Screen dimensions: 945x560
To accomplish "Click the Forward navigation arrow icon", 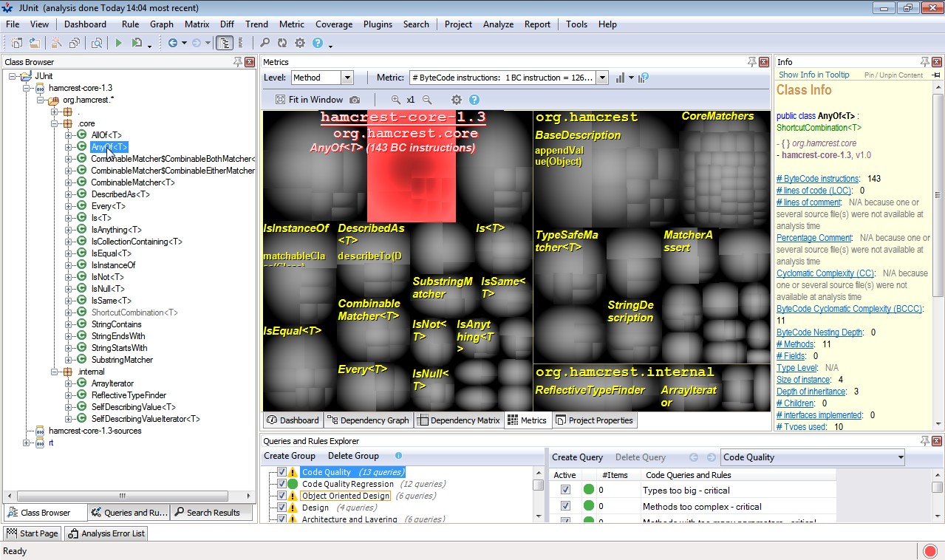I will coord(197,43).
